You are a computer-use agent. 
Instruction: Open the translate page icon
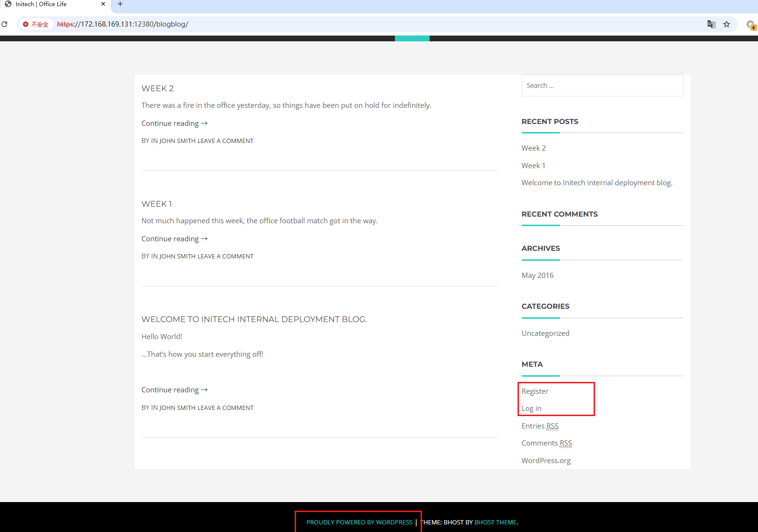point(711,24)
